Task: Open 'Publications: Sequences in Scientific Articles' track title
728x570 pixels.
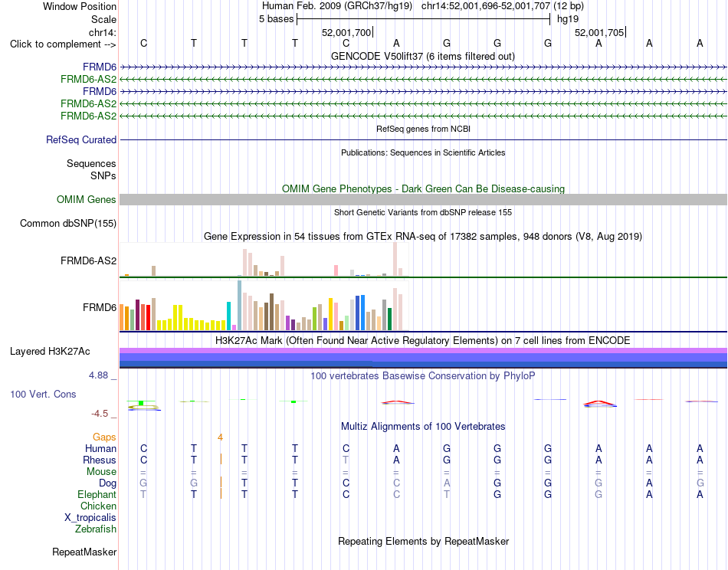Action: click(x=423, y=152)
